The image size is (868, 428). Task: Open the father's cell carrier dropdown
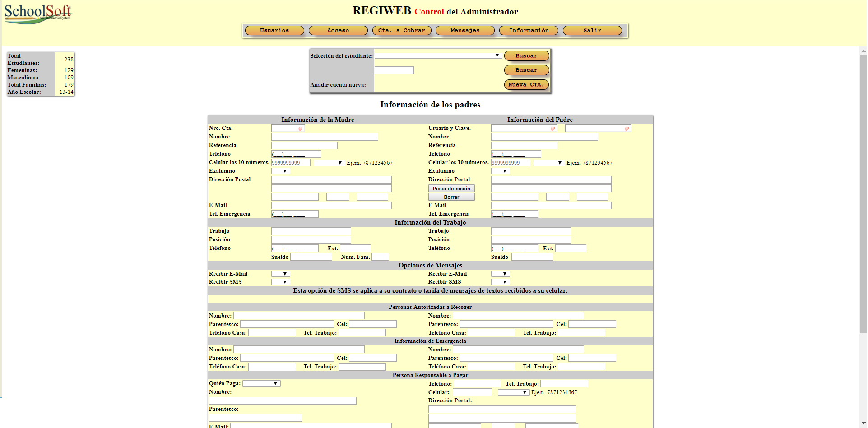549,163
